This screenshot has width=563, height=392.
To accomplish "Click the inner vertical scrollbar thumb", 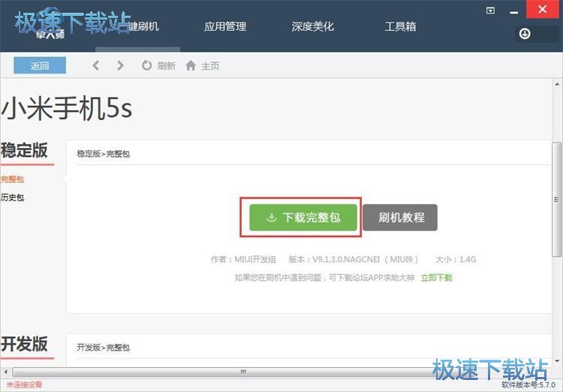I will tap(556, 200).
